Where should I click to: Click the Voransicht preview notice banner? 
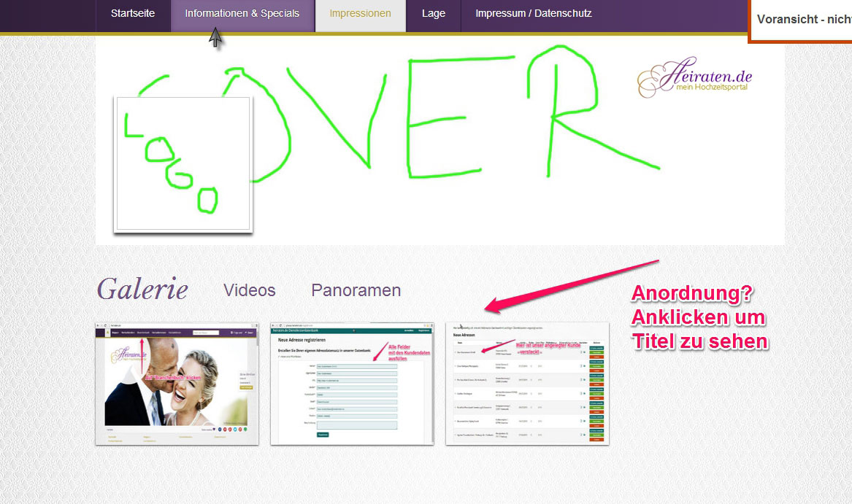tap(803, 20)
